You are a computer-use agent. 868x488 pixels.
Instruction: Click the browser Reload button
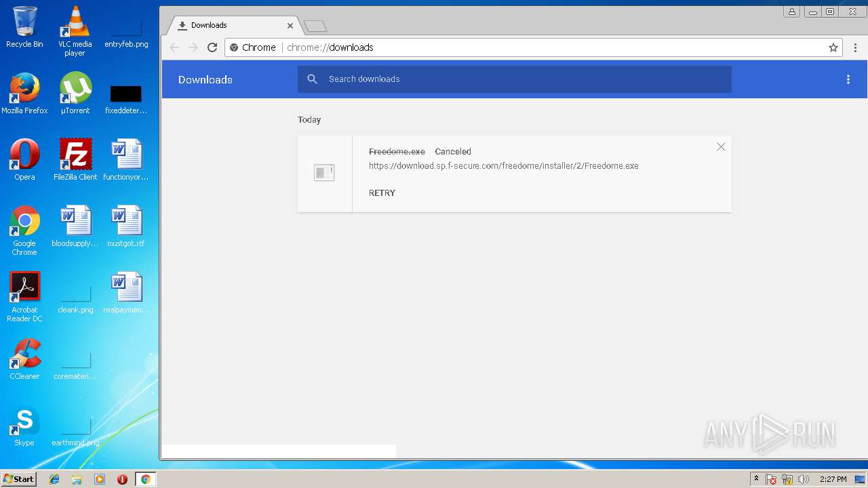[x=212, y=47]
